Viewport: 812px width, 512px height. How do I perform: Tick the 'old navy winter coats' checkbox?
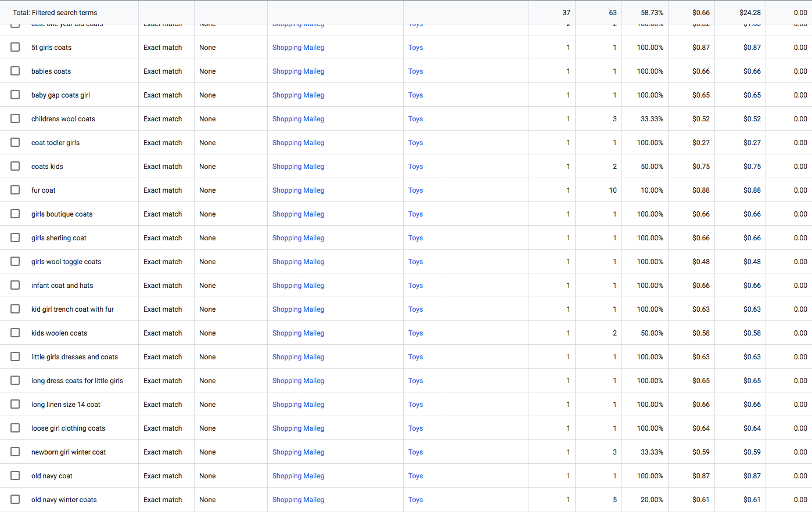point(15,499)
